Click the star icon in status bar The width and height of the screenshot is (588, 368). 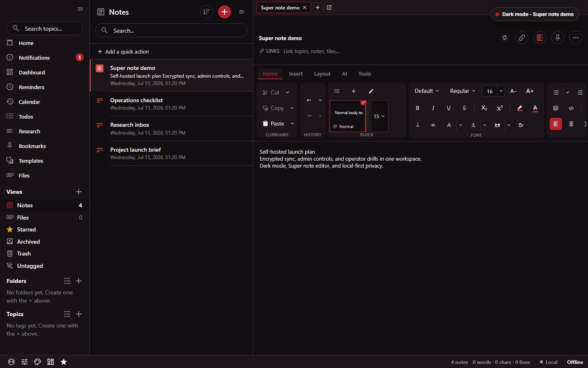tap(64, 362)
